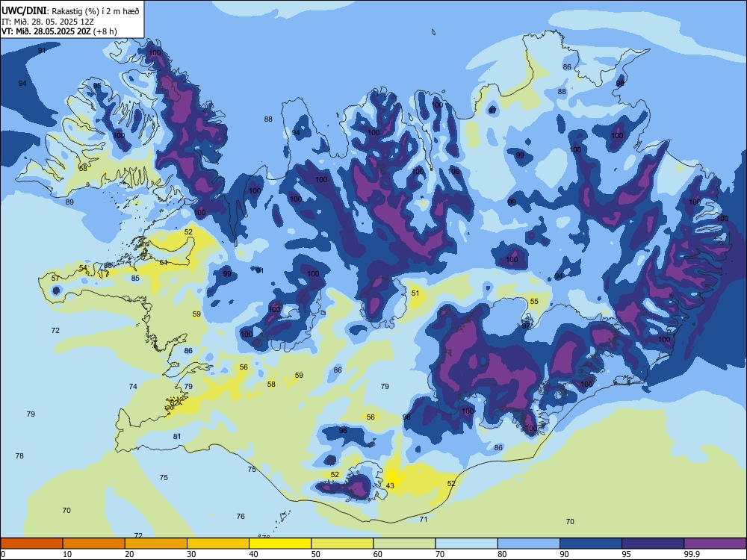747x560 pixels.
Task: Click the light green 60–70 legend swatch
Action: point(404,544)
